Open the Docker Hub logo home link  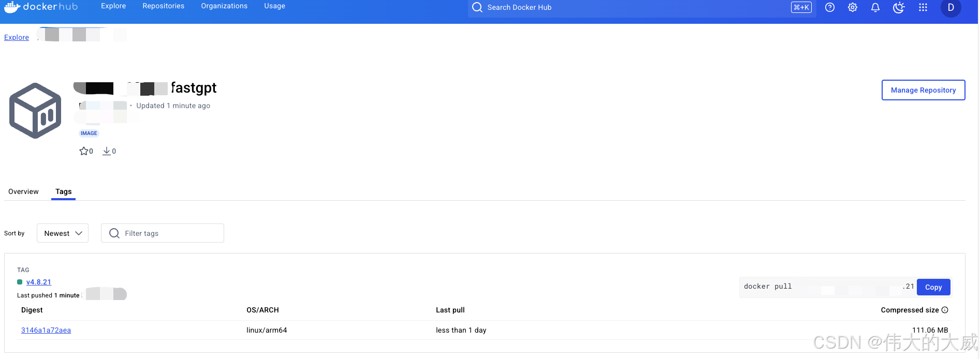pos(41,7)
